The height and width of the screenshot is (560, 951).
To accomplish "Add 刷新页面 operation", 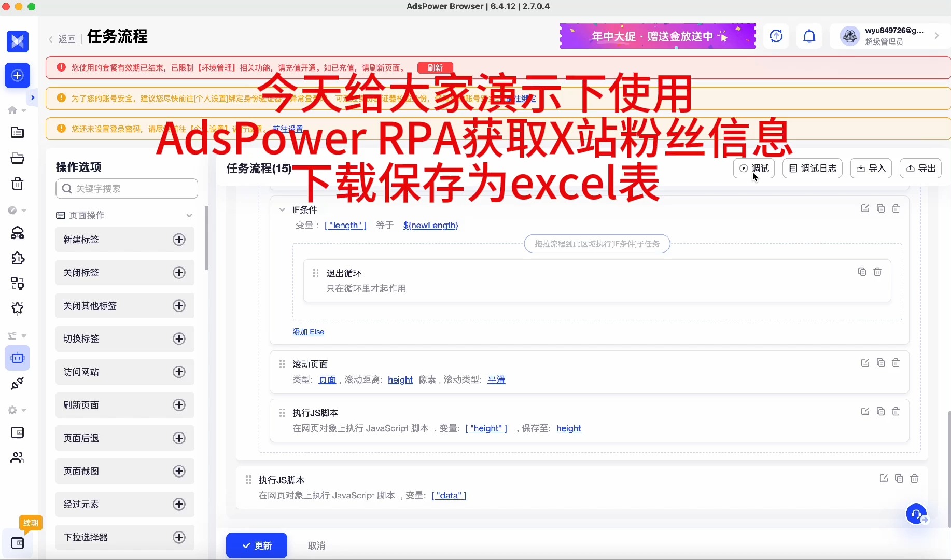I will pos(179,405).
